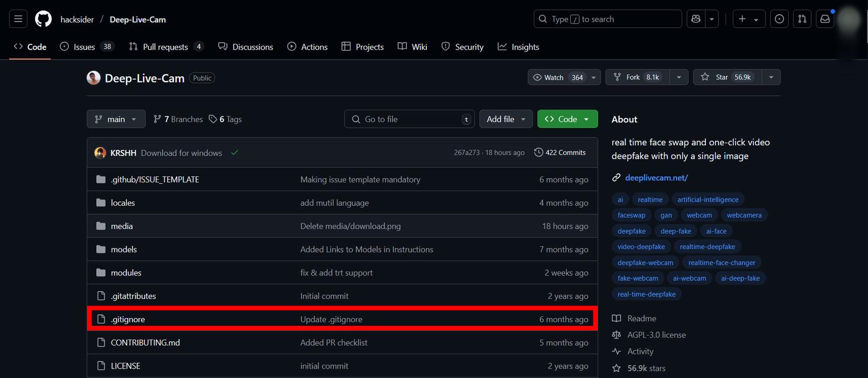Select the webcam topic tag
The height and width of the screenshot is (378, 868).
tap(699, 215)
